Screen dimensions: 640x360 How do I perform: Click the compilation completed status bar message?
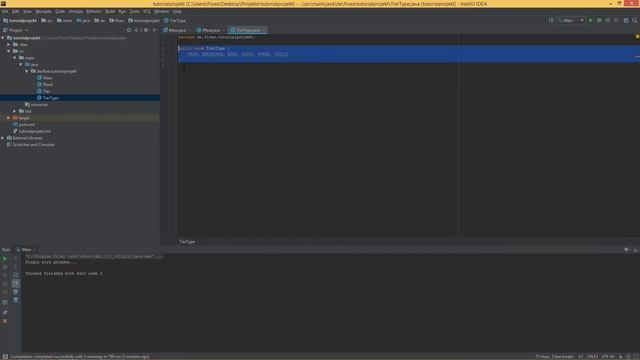[80, 357]
